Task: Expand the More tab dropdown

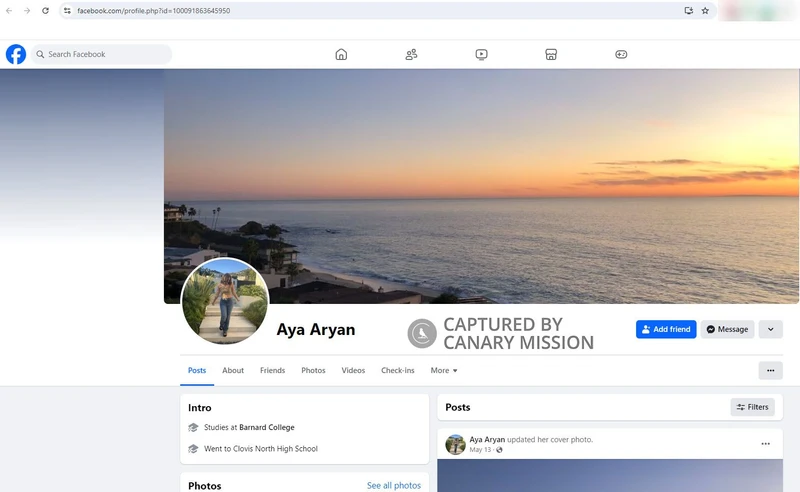Action: tap(444, 370)
